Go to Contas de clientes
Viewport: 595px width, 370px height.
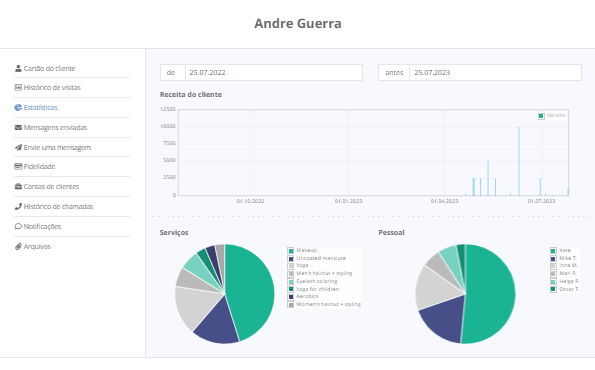(52, 186)
